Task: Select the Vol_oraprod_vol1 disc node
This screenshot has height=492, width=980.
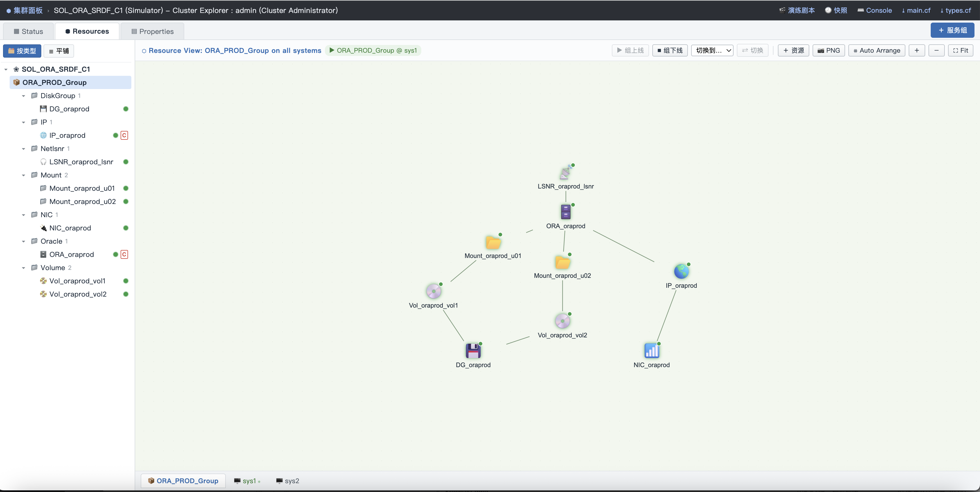Action: coord(434,291)
